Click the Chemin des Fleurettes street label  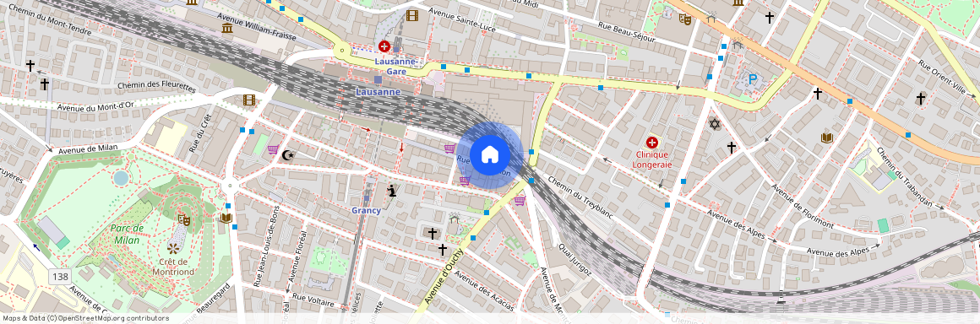157,87
